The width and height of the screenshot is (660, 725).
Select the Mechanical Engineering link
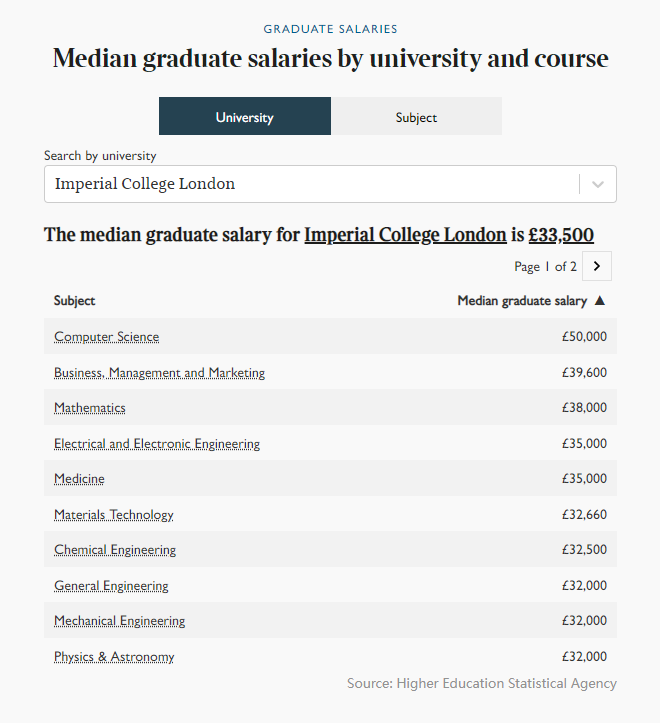(120, 621)
